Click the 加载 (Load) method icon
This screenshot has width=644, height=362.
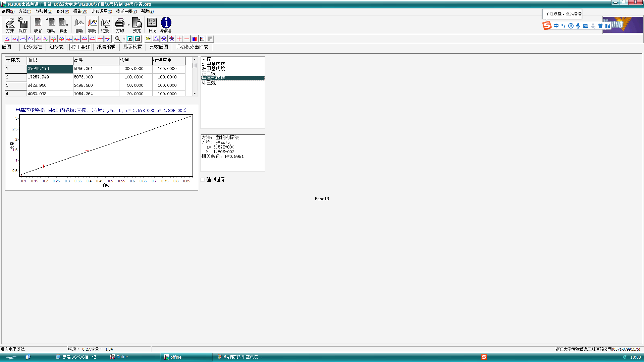click(51, 25)
